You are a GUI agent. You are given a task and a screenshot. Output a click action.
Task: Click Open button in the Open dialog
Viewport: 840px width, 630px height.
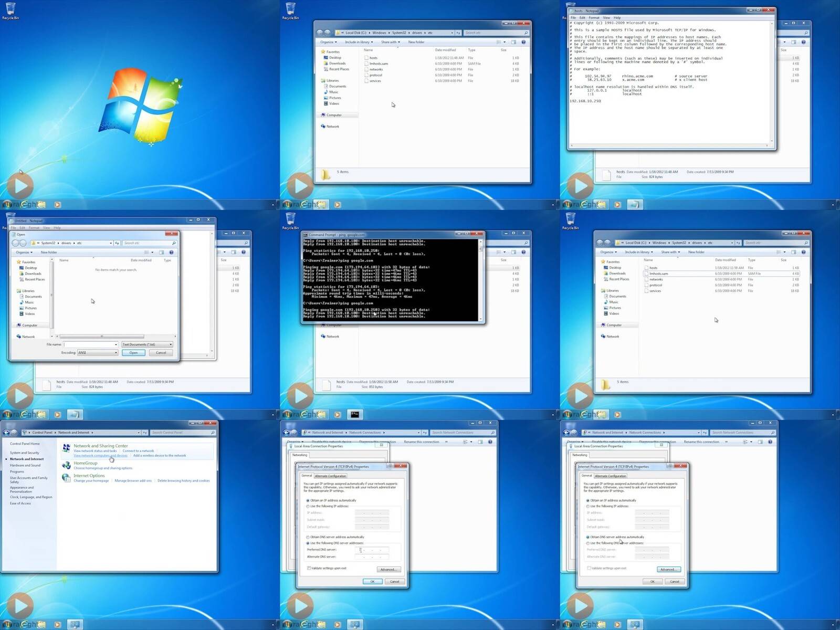coord(133,353)
